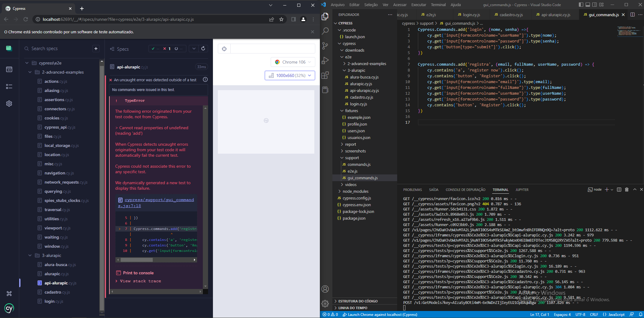This screenshot has width=644, height=318.
Task: Click Launch Chrome against localhost status item
Action: pos(380,314)
